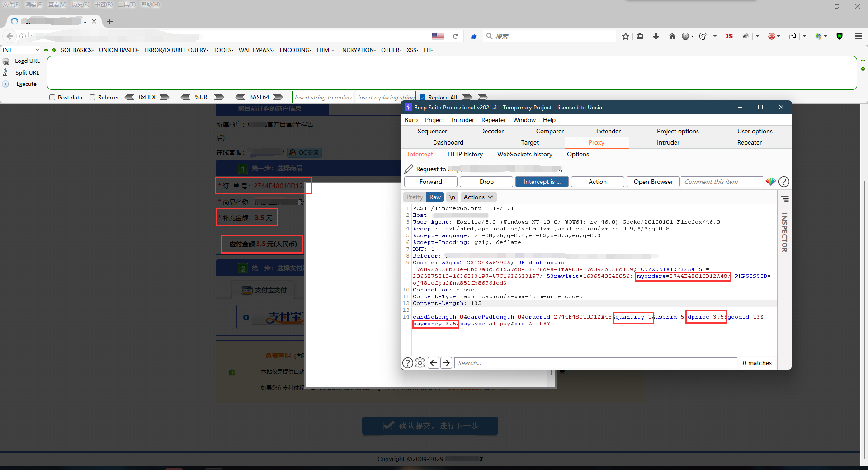Click the Firefox reload button

coord(455,36)
